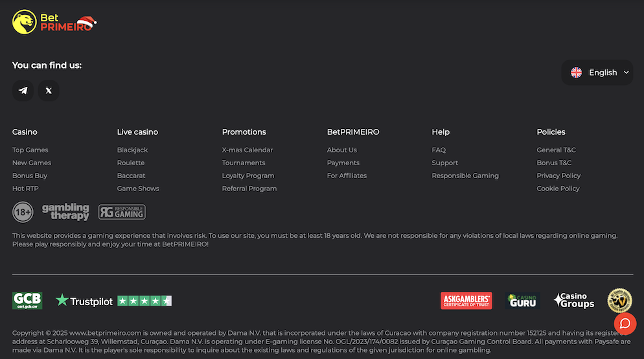This screenshot has width=644, height=359.
Task: Open the Telegram social icon
Action: pos(23,91)
